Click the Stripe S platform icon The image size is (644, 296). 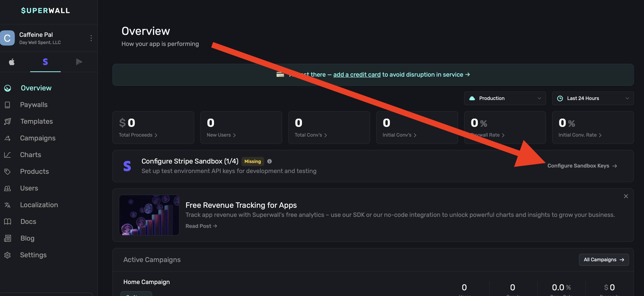(x=45, y=62)
